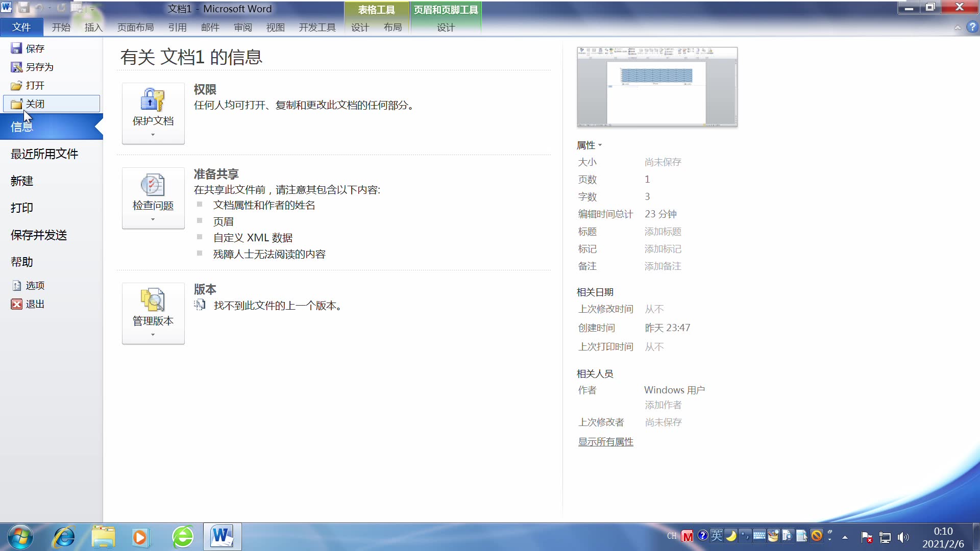Click the volume speaker tray icon
The height and width of the screenshot is (551, 980).
coord(903,537)
